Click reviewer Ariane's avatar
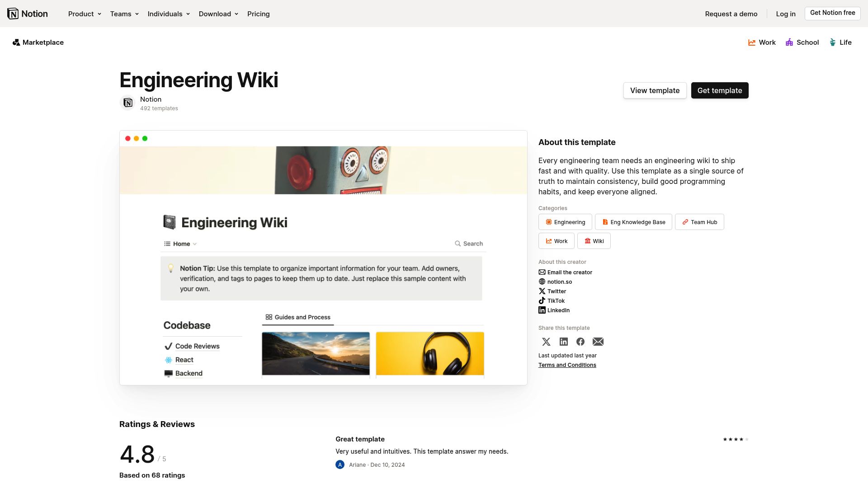This screenshot has width=868, height=488. (340, 465)
